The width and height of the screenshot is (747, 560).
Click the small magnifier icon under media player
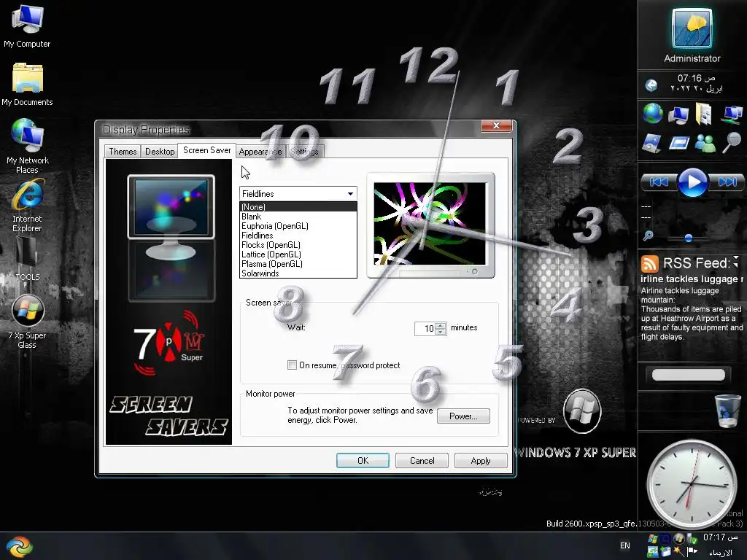[648, 236]
